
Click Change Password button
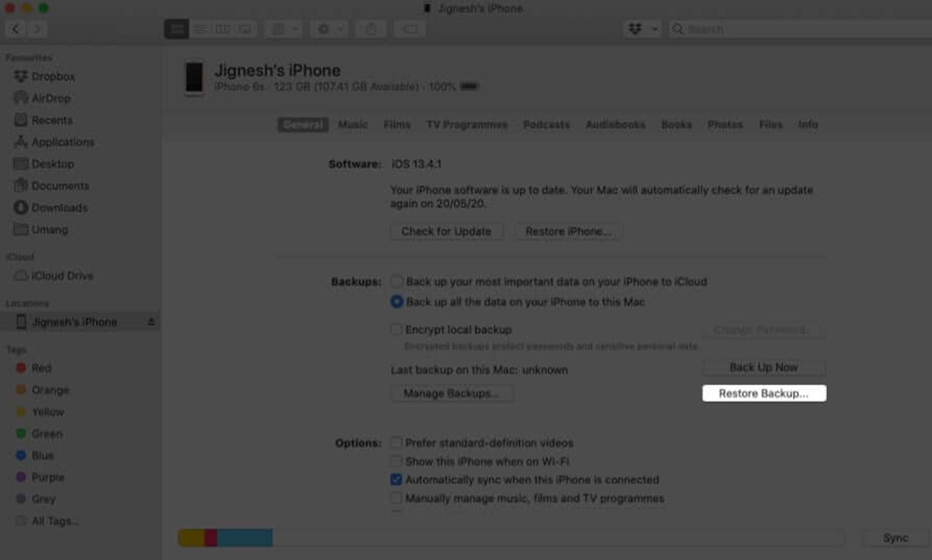click(x=763, y=330)
